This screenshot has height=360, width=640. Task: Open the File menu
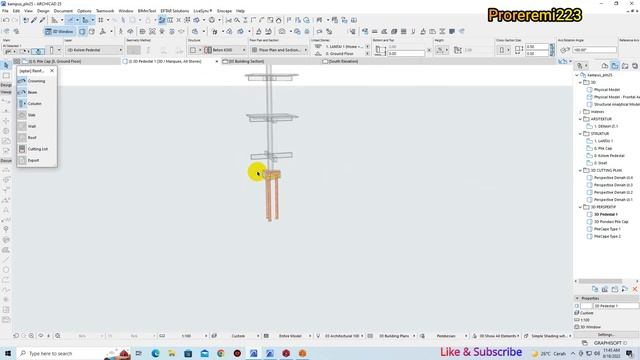[x=5, y=11]
